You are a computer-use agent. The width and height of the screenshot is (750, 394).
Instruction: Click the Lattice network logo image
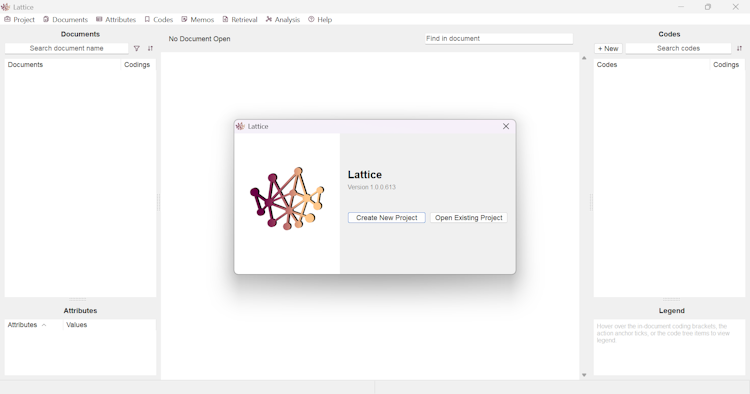point(287,198)
